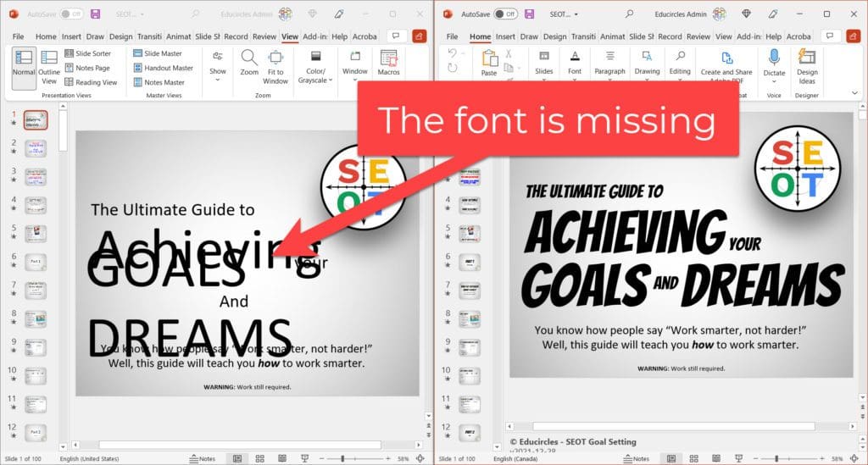Click Create and Share Adobe PDF

[x=726, y=66]
